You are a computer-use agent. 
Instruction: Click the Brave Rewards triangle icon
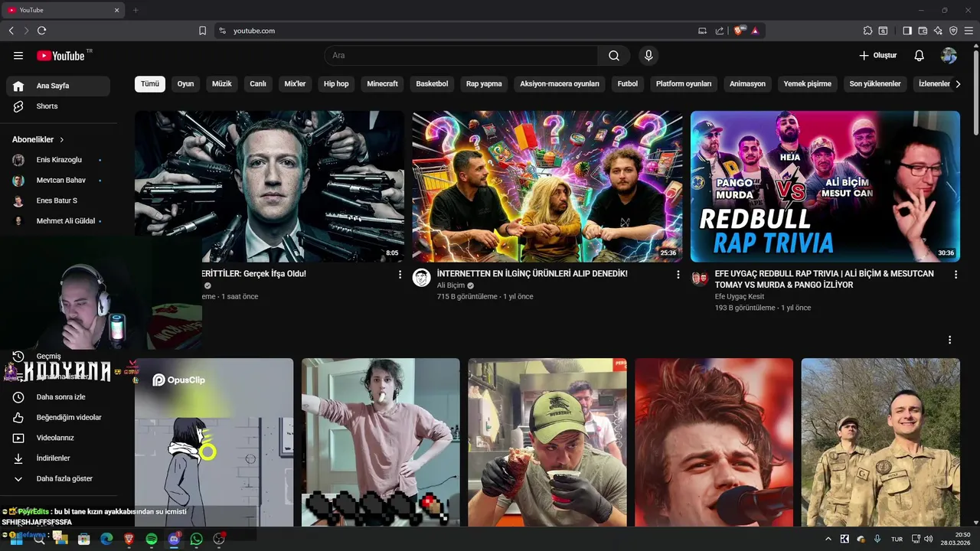click(x=755, y=31)
